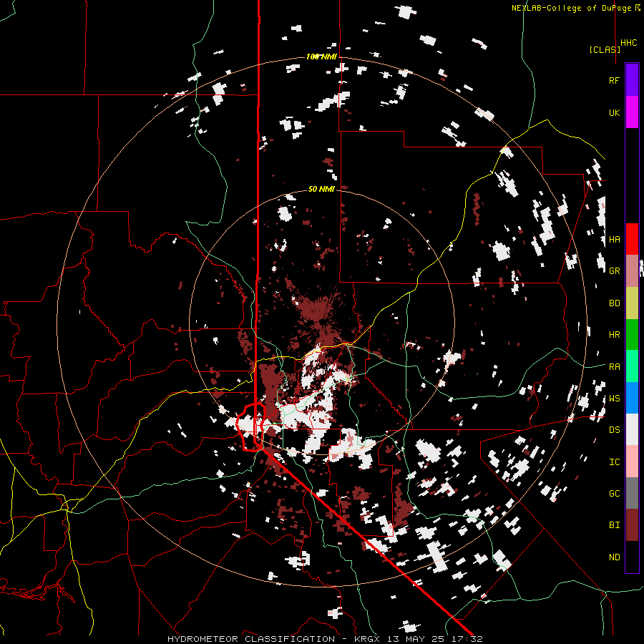Click the 100 NMI range ring label
Viewport: 644px width, 644px height.
(321, 57)
